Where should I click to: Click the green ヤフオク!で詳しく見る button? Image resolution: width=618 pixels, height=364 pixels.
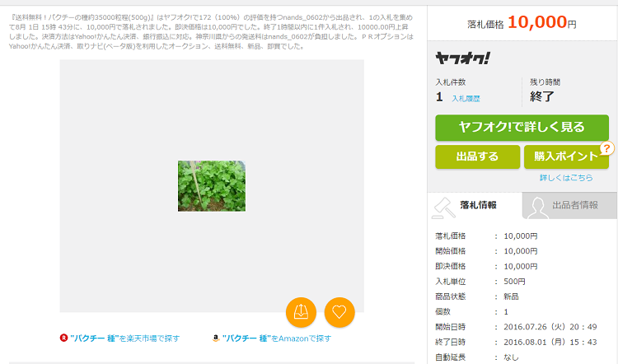(x=522, y=128)
